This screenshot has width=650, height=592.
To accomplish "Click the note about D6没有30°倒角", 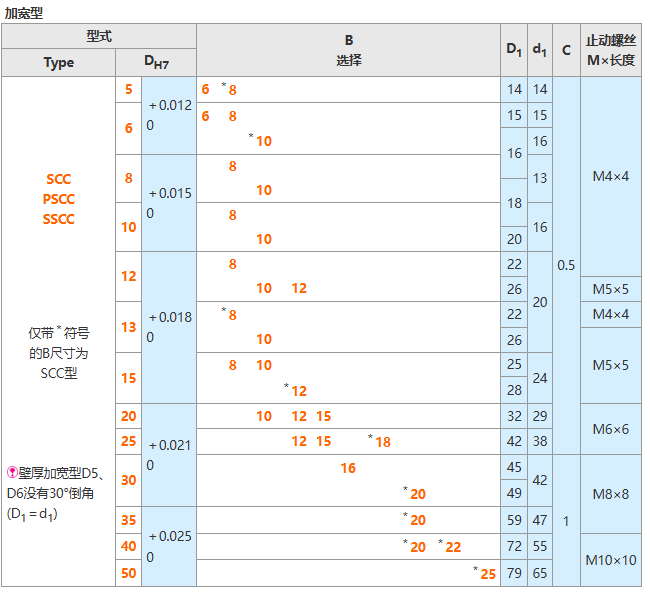I will pyautogui.click(x=55, y=493).
